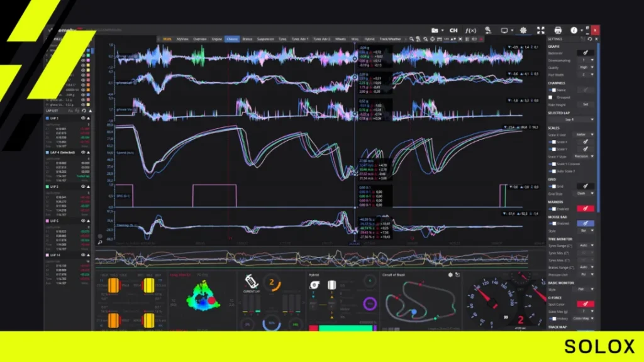
Task: Click the G-force scatter plot widget
Action: coord(203,295)
